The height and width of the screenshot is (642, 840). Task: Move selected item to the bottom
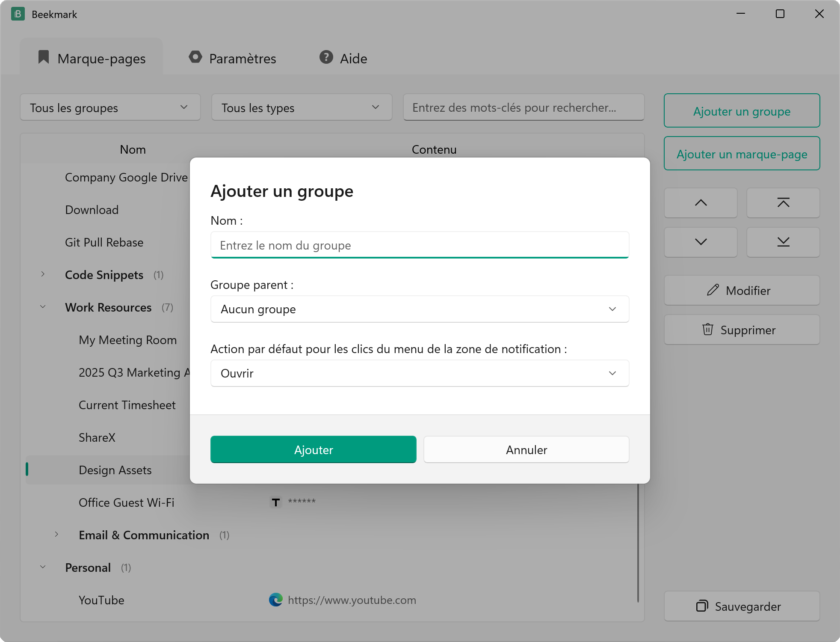[x=784, y=242]
